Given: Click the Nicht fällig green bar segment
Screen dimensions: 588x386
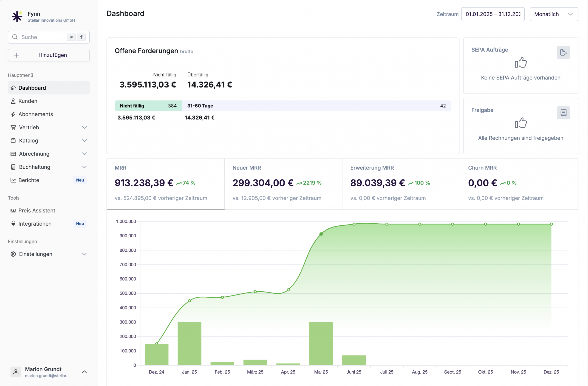Looking at the screenshot, I should 148,106.
